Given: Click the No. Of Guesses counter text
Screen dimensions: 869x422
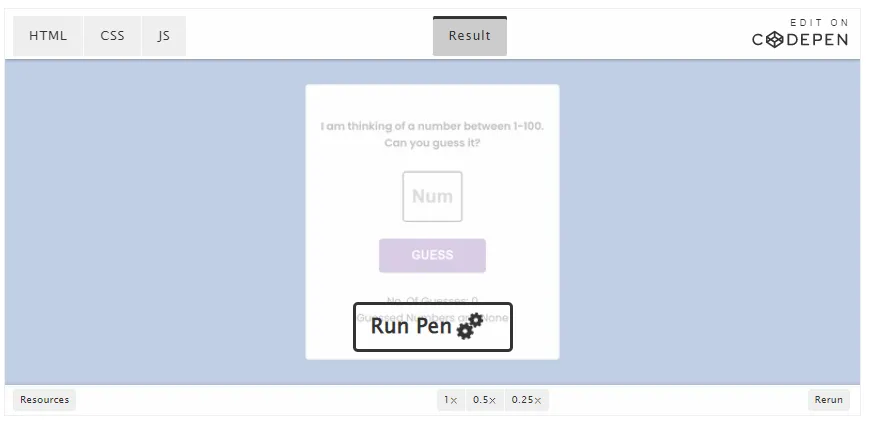Looking at the screenshot, I should click(x=432, y=300).
